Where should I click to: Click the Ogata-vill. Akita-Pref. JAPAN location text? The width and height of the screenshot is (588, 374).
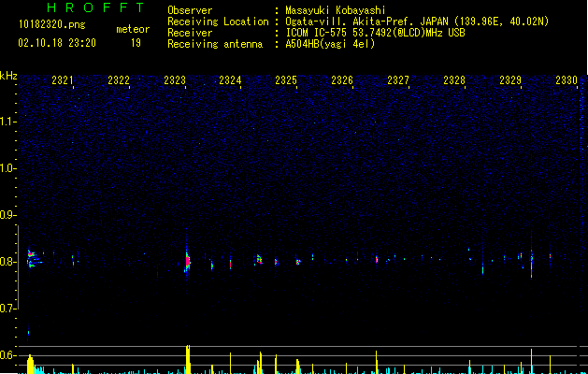[x=417, y=22]
